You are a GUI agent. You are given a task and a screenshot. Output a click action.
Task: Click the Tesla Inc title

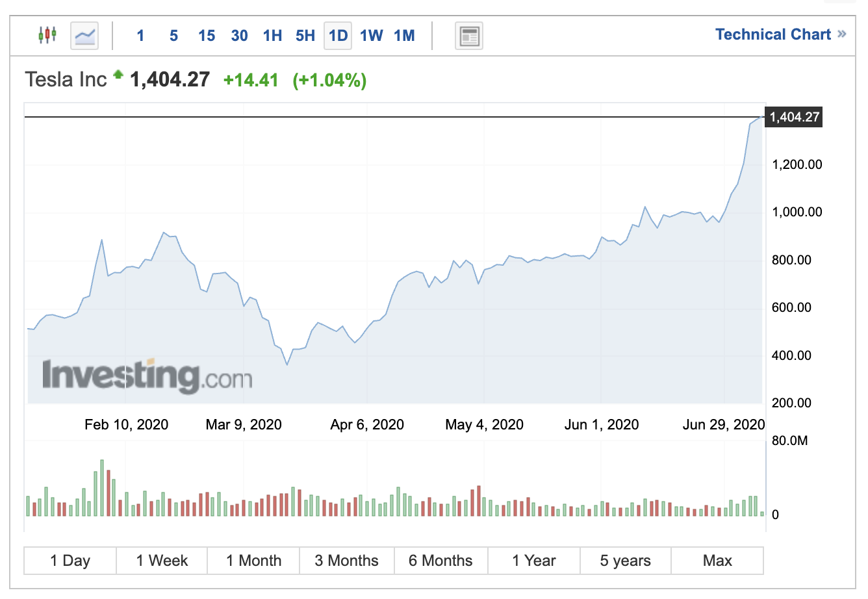tap(66, 79)
